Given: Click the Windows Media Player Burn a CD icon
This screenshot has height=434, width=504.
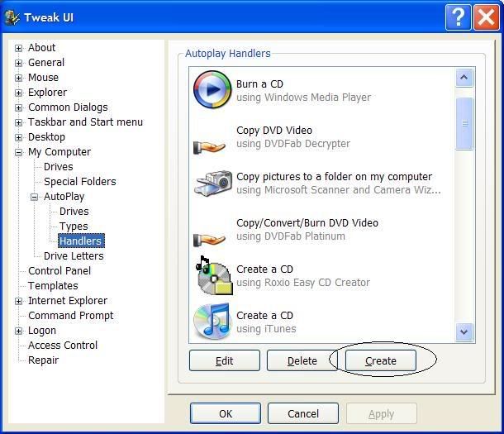Looking at the screenshot, I should tap(212, 90).
